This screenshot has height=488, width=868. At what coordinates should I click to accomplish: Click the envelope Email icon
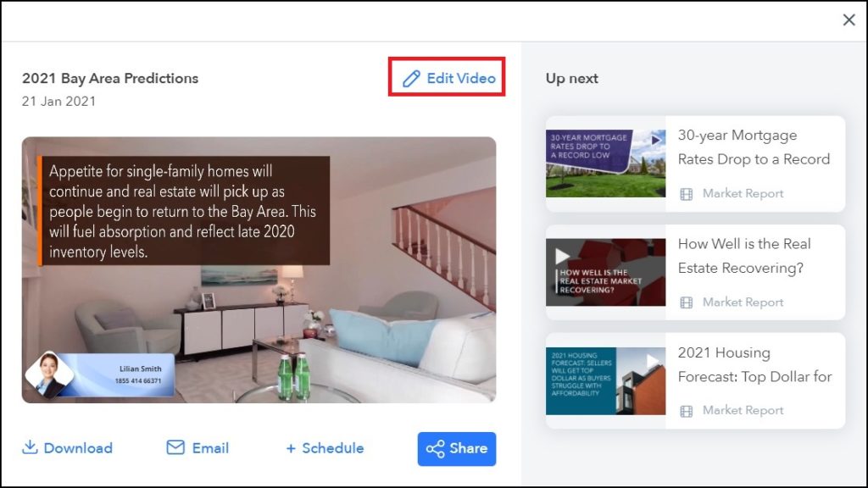tap(175, 447)
